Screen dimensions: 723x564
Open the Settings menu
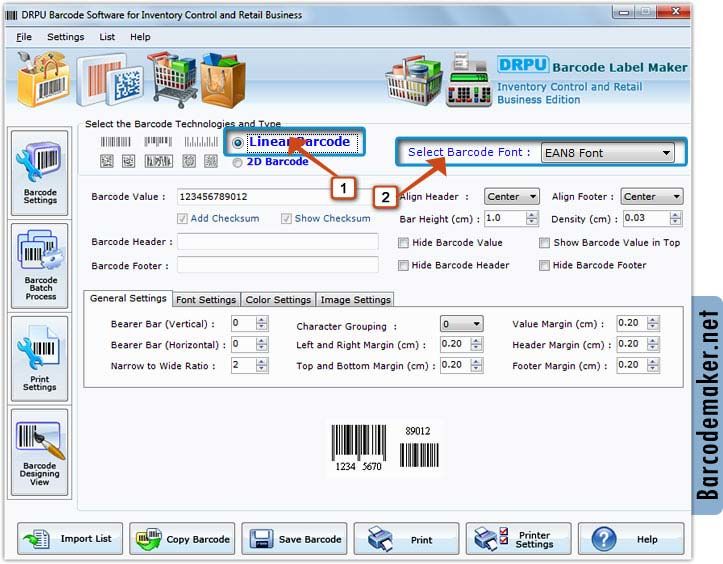click(x=65, y=37)
